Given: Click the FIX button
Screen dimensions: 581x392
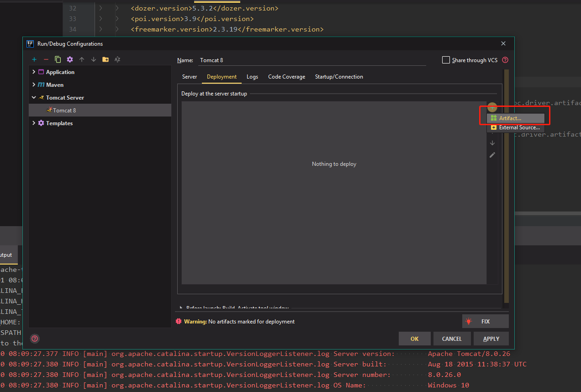Looking at the screenshot, I should pyautogui.click(x=486, y=322).
